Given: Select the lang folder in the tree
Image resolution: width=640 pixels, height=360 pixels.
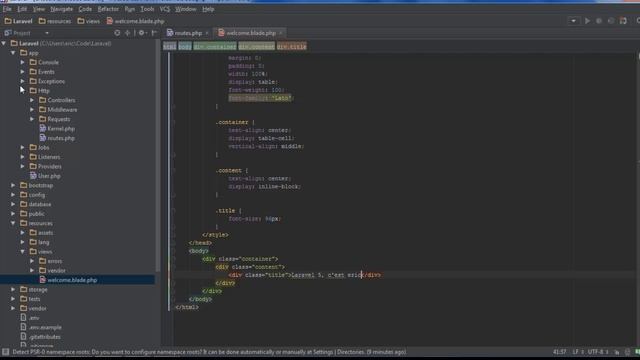Looking at the screenshot, I should pos(39,242).
